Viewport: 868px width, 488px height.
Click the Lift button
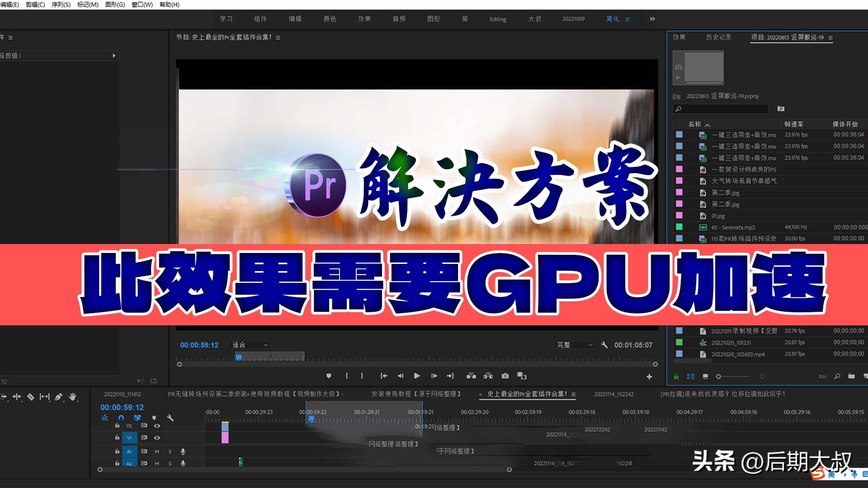pyautogui.click(x=471, y=376)
